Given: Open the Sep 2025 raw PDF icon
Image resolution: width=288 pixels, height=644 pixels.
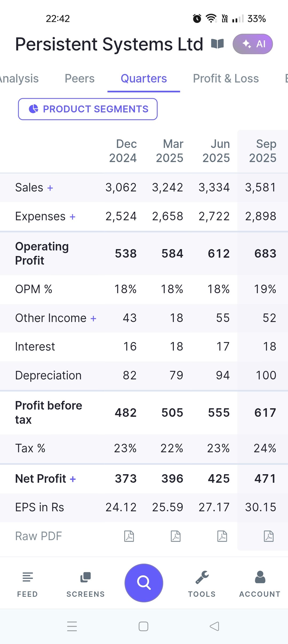Looking at the screenshot, I should click(269, 536).
